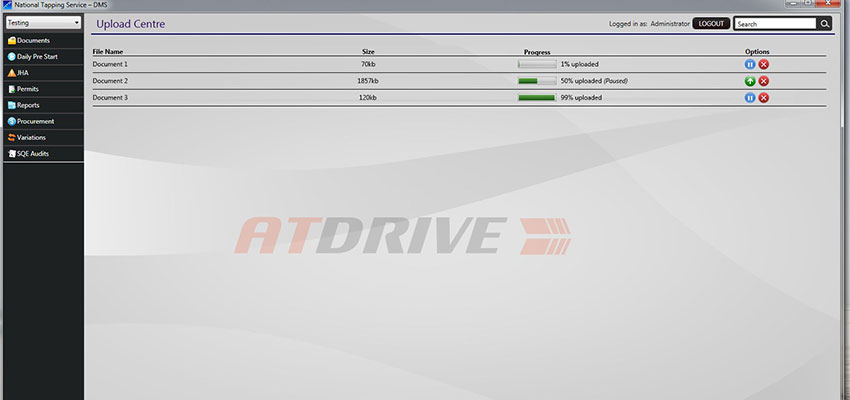Click the Document 3 progress bar
The width and height of the screenshot is (850, 400).
click(537, 98)
